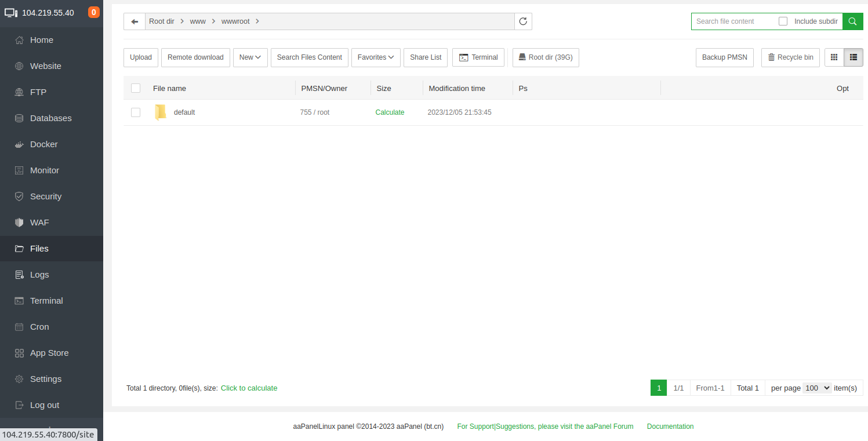Click the Upload button
This screenshot has height=441, width=868.
(141, 57)
